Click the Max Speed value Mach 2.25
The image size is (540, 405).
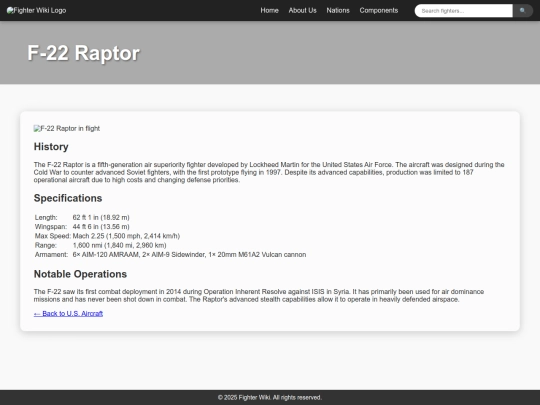(x=126, y=236)
